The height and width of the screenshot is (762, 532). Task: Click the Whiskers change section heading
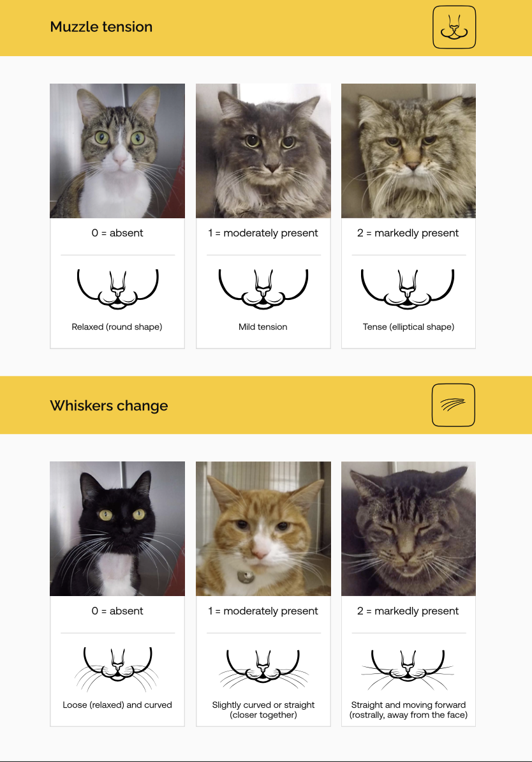[109, 405]
